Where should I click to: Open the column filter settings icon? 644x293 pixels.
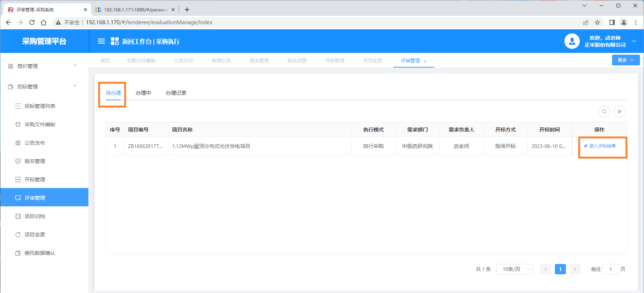pos(619,112)
